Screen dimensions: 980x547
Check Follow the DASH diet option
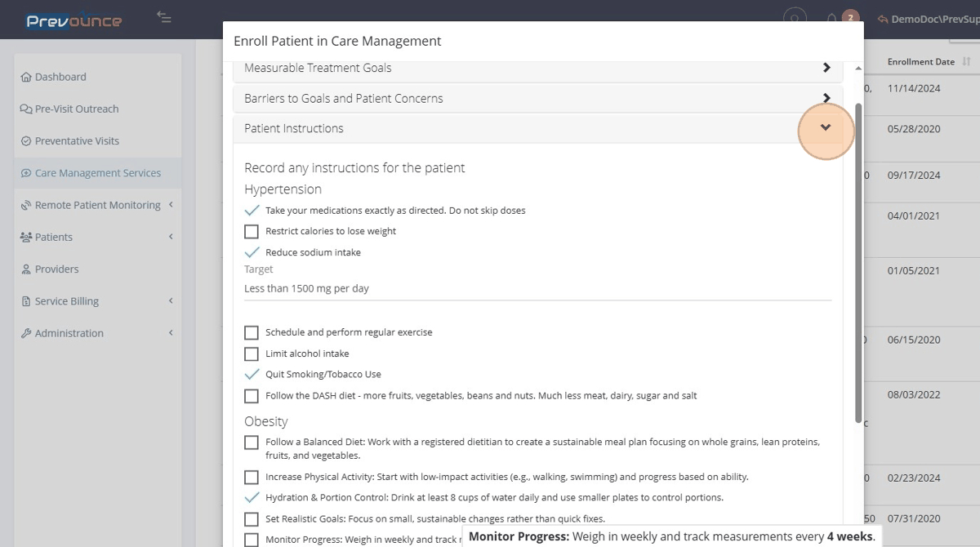(252, 396)
